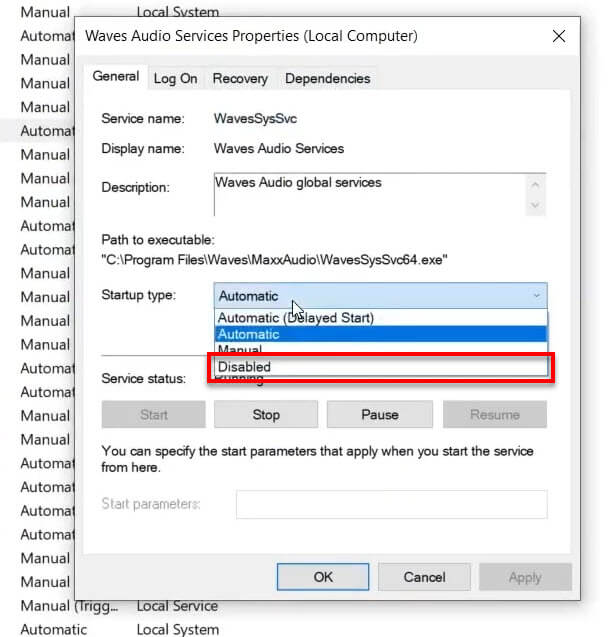Click the grayed-out Resume button
Screen dimensions: 614x637
pyautogui.click(x=495, y=415)
